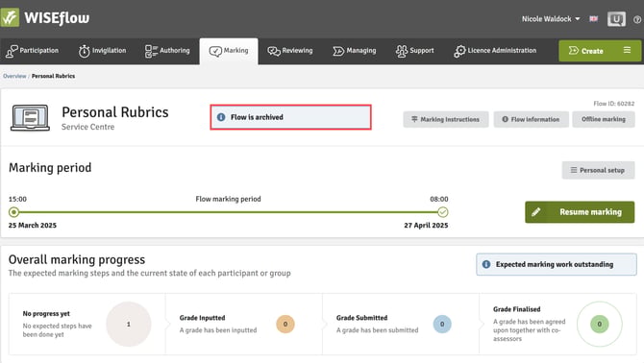Open Offline marking
Screen dimensions: 644x363
pos(604,119)
